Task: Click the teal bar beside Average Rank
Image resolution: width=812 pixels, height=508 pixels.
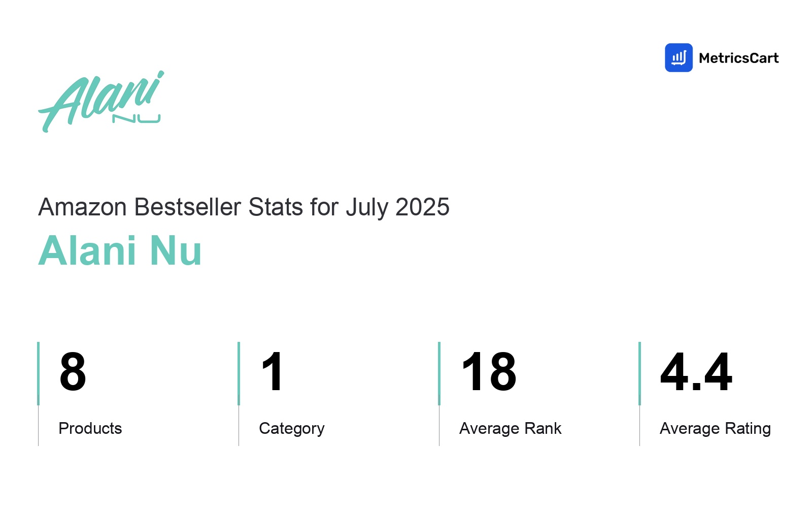Action: tap(439, 373)
